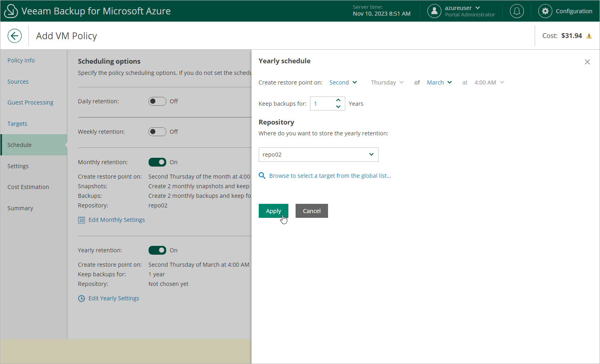Click the Apply button
600x364 pixels.
click(x=274, y=211)
